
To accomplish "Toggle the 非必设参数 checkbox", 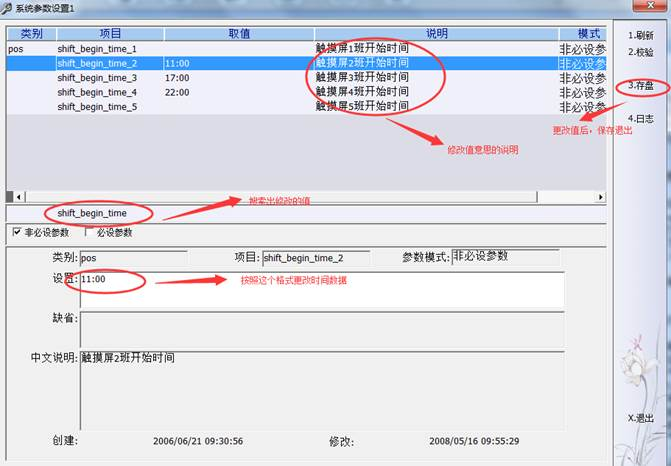I will click(x=17, y=233).
